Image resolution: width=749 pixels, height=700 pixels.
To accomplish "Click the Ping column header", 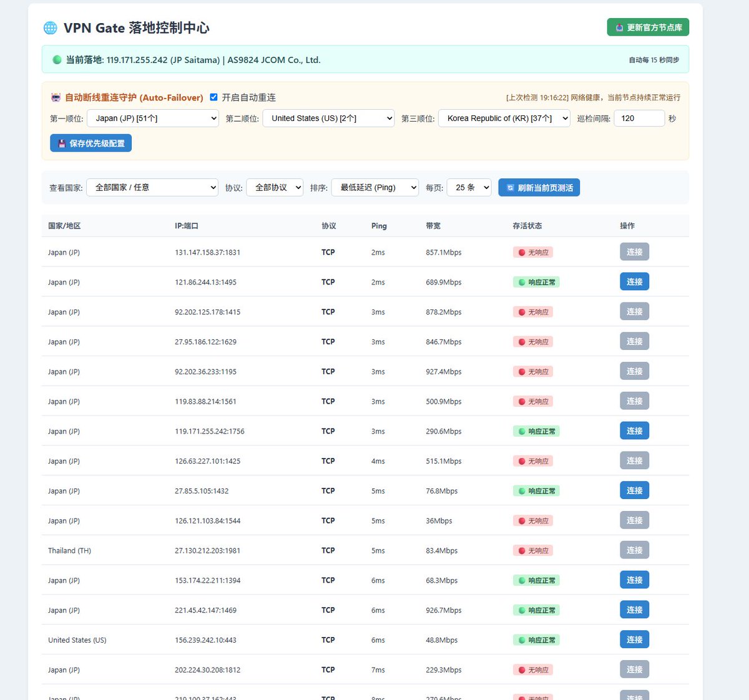I will click(379, 226).
